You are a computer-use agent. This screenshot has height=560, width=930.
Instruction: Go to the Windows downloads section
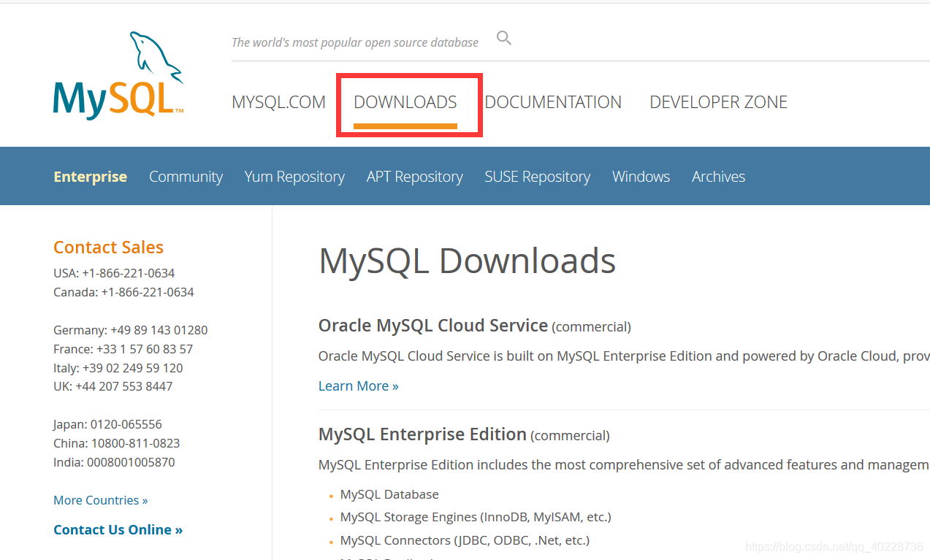pyautogui.click(x=641, y=177)
